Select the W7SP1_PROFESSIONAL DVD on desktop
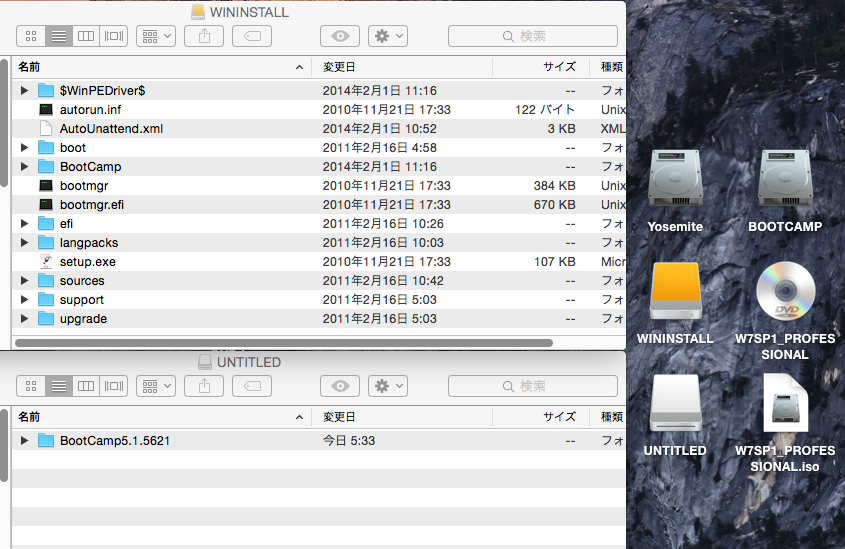Screen dimensions: 845x549 pyautogui.click(x=786, y=291)
